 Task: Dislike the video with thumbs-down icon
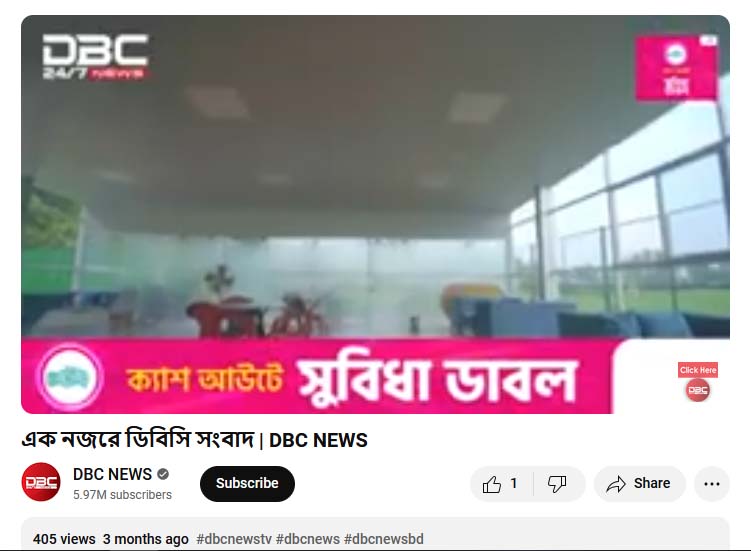coord(558,484)
